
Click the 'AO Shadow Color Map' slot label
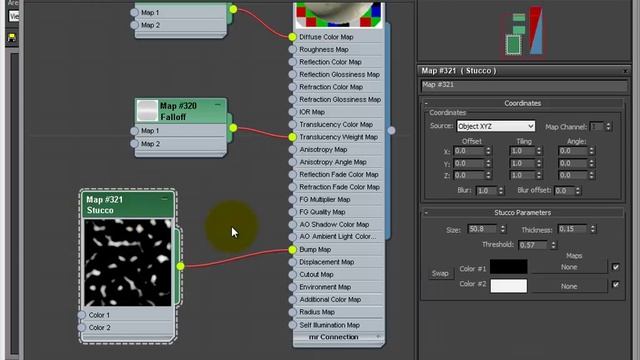click(x=334, y=224)
